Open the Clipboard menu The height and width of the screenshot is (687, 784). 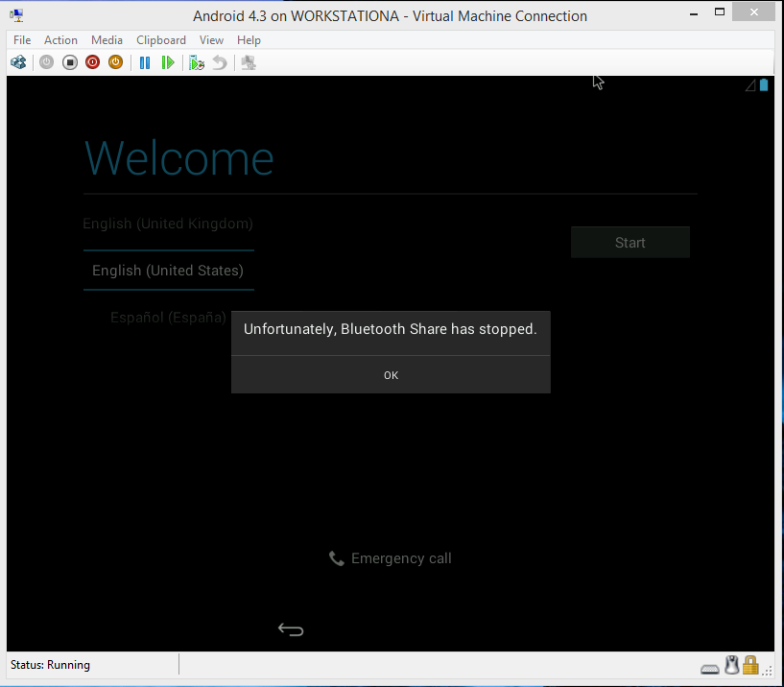(x=161, y=40)
